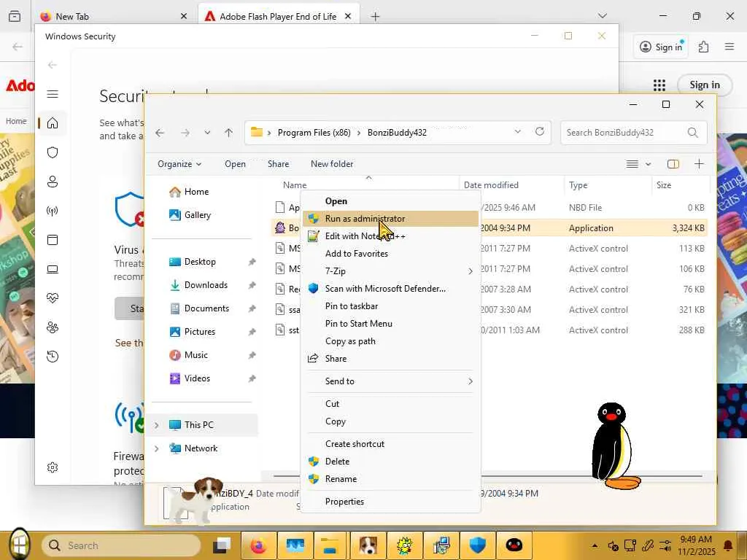Open Firefox from the taskbar
This screenshot has width=747, height=560.
(258, 545)
